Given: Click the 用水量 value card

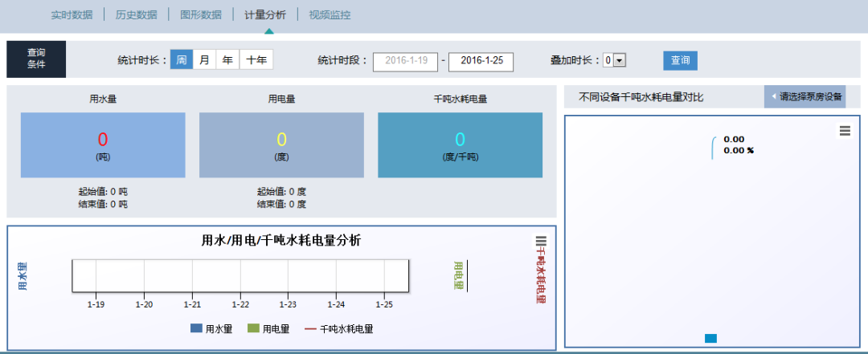Looking at the screenshot, I should tap(103, 145).
